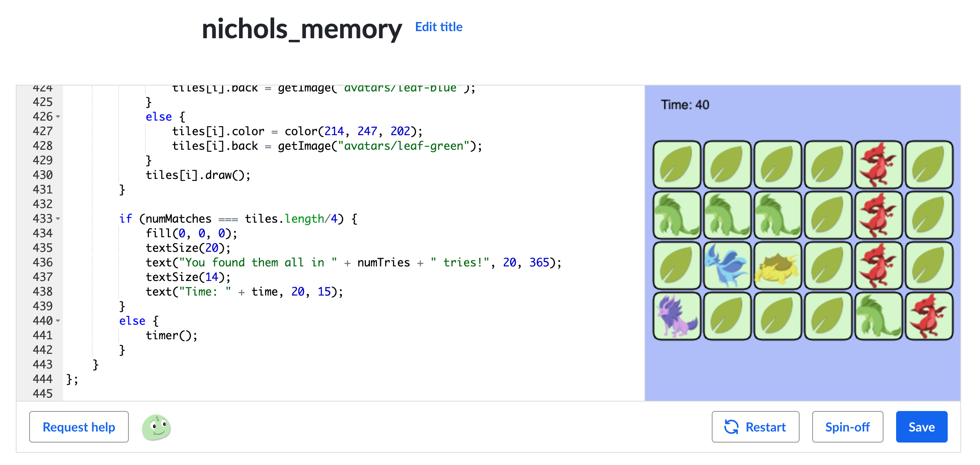980x465 pixels.
Task: Click the yellow spiky creature tile
Action: pyautogui.click(x=778, y=266)
